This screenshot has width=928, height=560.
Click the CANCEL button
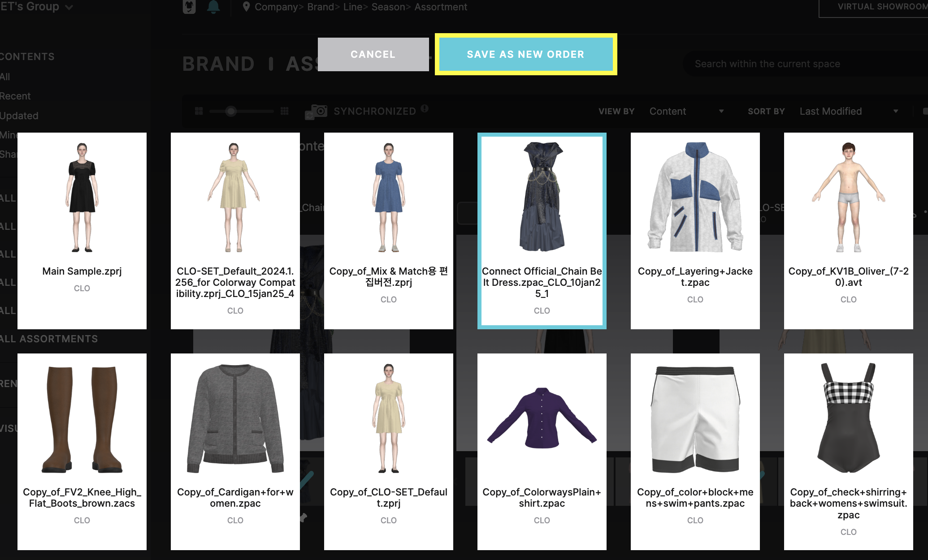[373, 54]
